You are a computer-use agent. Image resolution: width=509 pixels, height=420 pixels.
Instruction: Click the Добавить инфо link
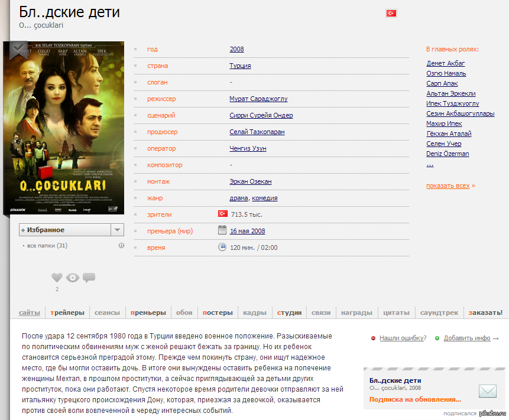(x=467, y=338)
